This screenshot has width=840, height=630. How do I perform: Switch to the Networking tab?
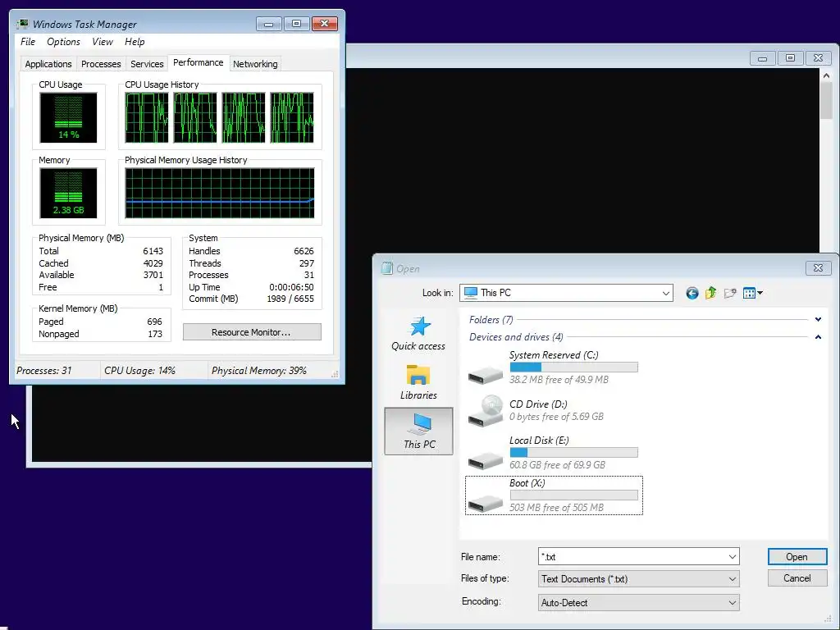point(255,64)
